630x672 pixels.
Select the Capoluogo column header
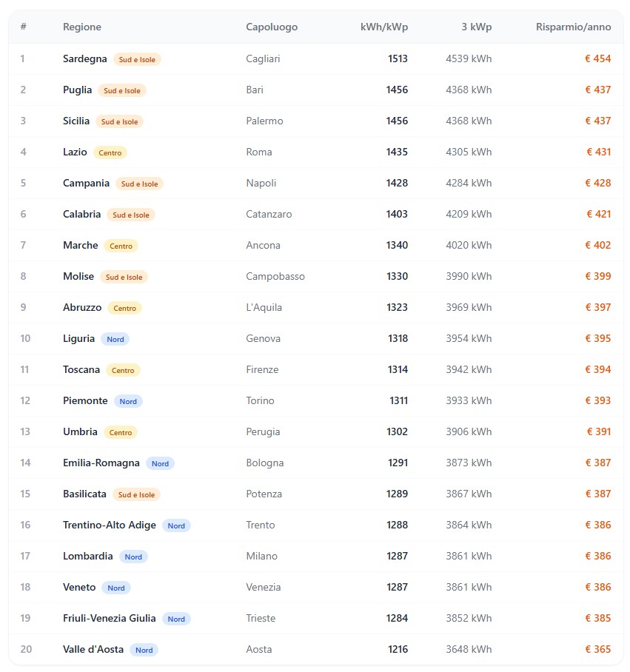tap(272, 27)
